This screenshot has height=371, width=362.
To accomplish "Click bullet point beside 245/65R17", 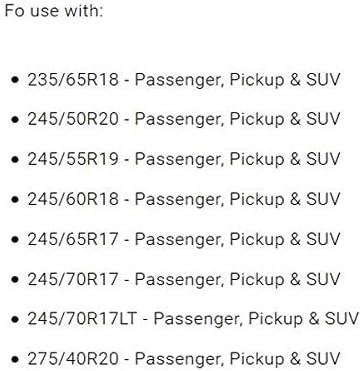I will click(15, 240).
